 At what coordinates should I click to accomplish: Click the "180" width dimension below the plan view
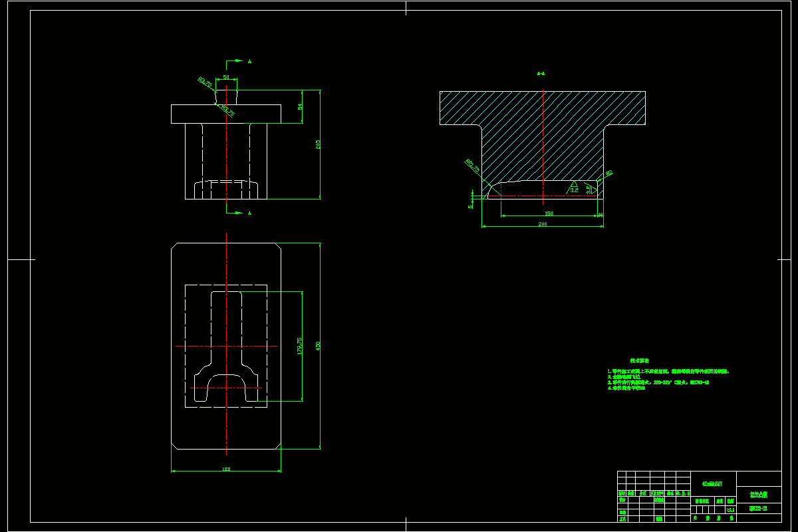click(226, 469)
